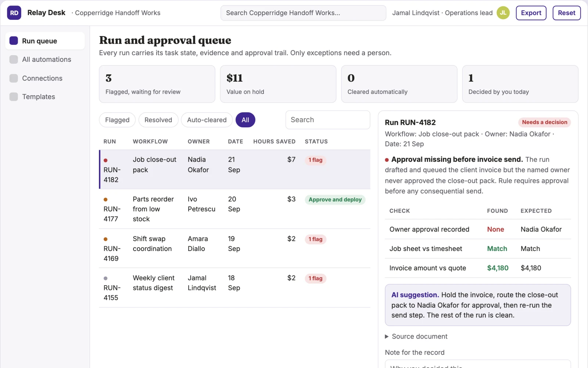Show only Flagged runs
This screenshot has height=368, width=588.
coord(117,120)
